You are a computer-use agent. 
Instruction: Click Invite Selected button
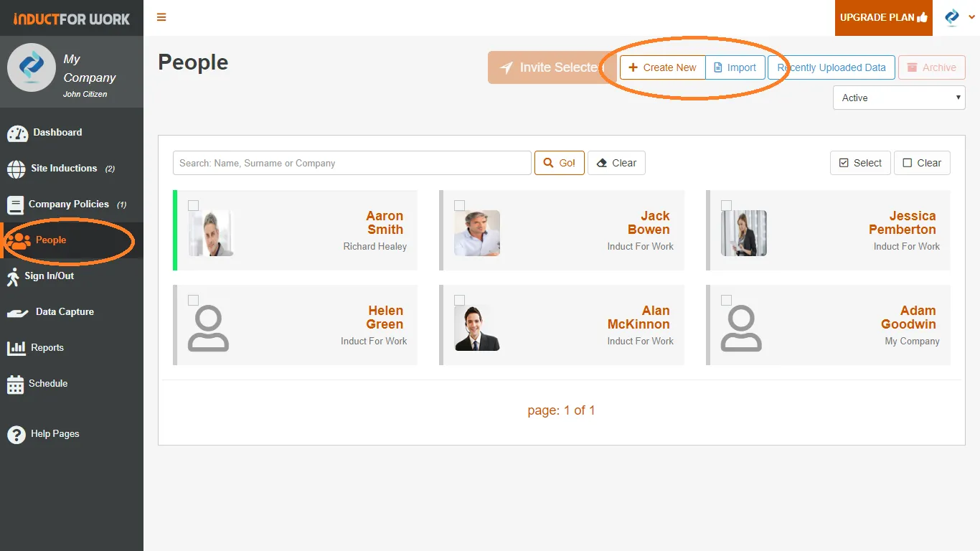[552, 67]
